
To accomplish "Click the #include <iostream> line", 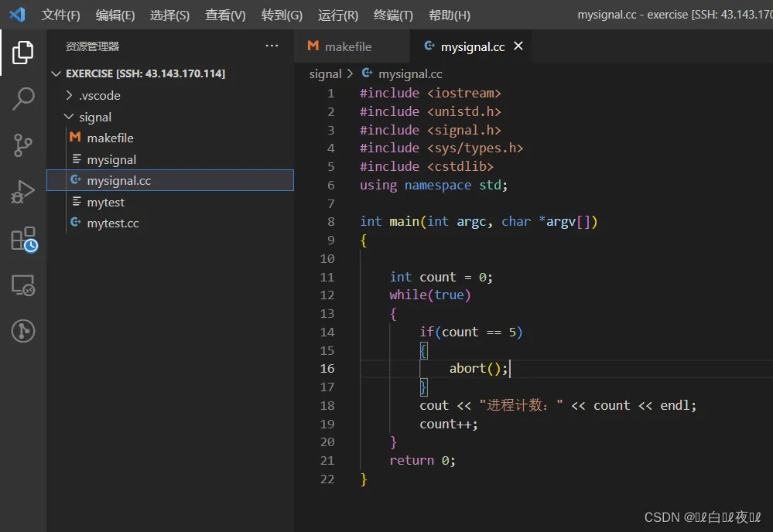I will [x=430, y=93].
